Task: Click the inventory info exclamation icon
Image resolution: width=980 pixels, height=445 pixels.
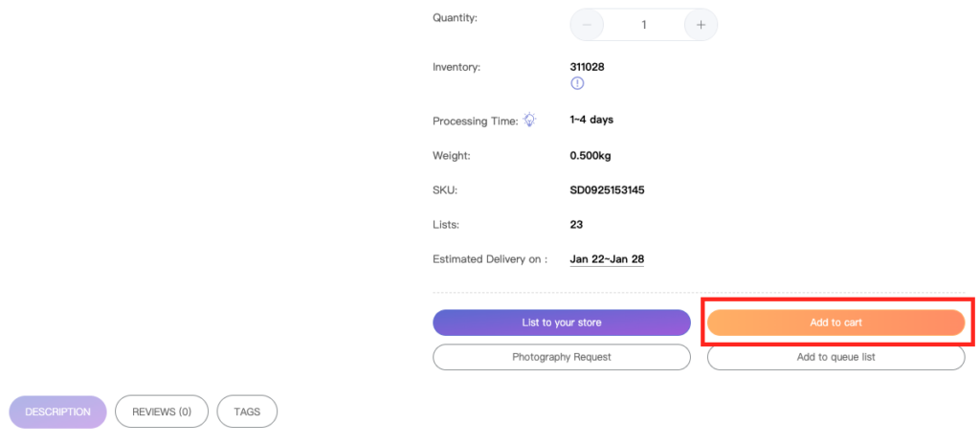Action: 577,83
